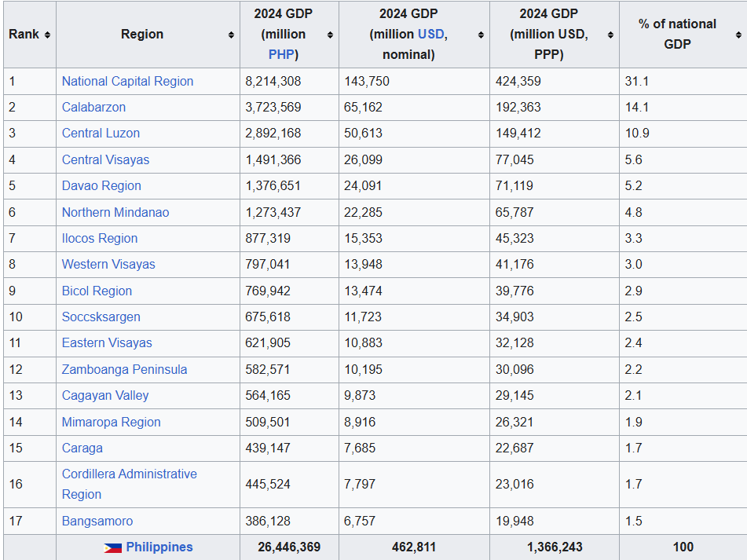
Task: Sort by GDP USD PPP arrows
Action: pyautogui.click(x=610, y=35)
